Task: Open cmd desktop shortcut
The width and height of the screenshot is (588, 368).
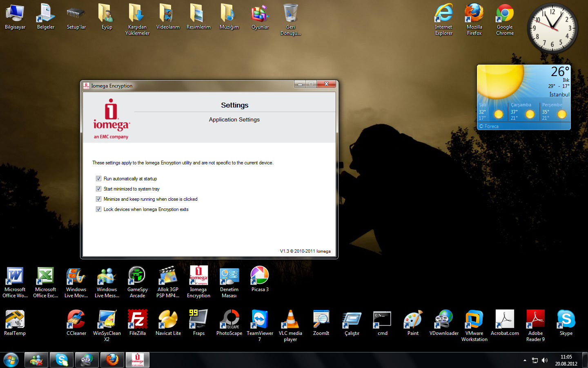Action: click(x=382, y=323)
